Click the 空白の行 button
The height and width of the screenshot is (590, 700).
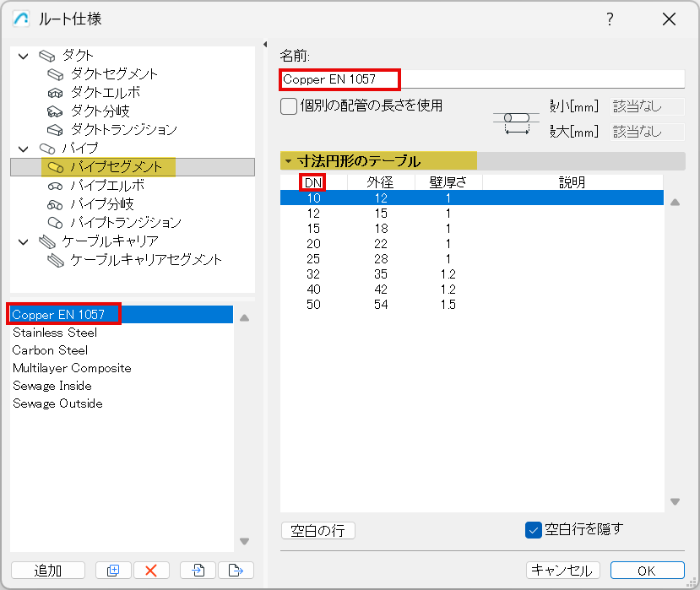coord(318,531)
